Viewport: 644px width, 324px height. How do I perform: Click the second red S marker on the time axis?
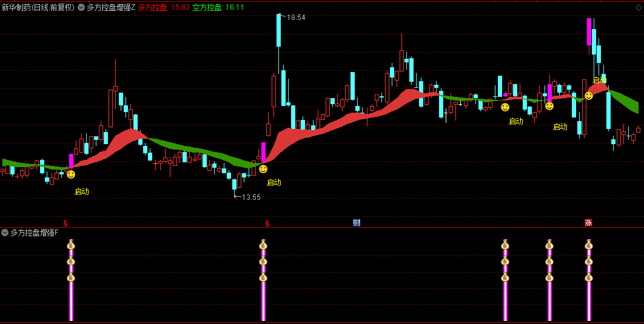tap(267, 223)
